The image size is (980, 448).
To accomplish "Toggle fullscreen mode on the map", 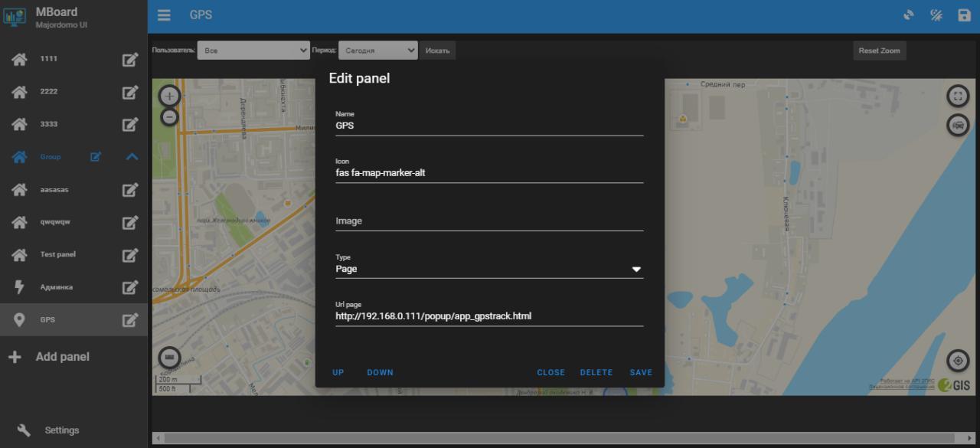I will point(958,96).
